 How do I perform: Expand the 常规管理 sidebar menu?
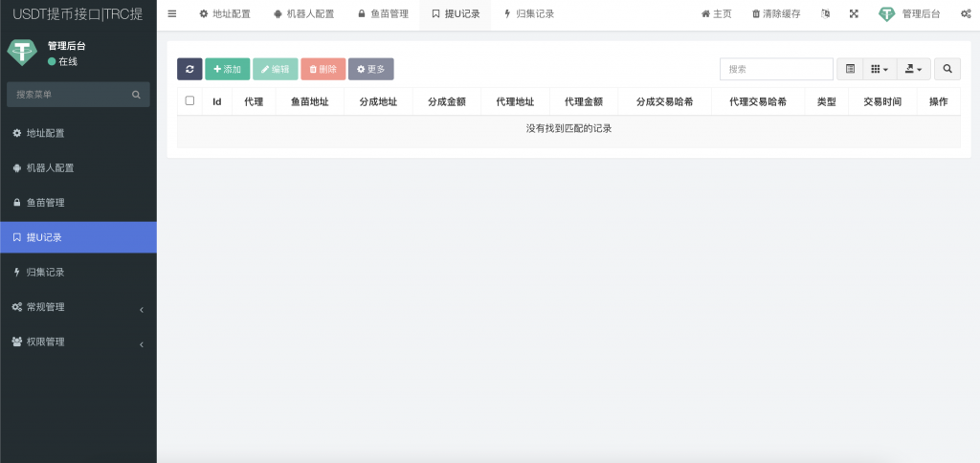coord(78,307)
